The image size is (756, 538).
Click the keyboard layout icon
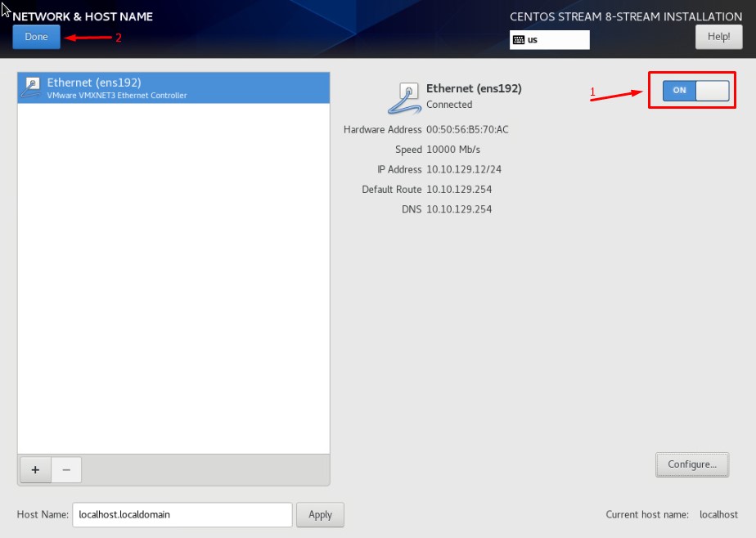[519, 39]
